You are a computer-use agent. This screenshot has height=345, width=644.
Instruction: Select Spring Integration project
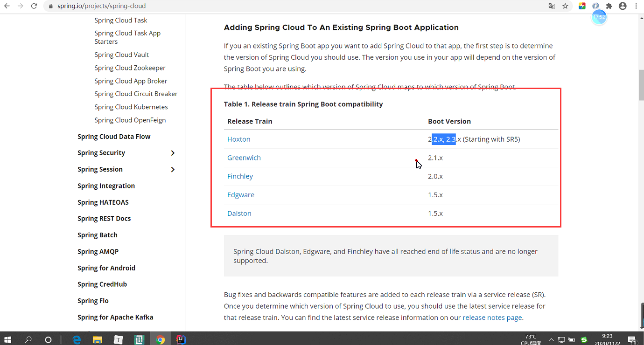point(106,186)
